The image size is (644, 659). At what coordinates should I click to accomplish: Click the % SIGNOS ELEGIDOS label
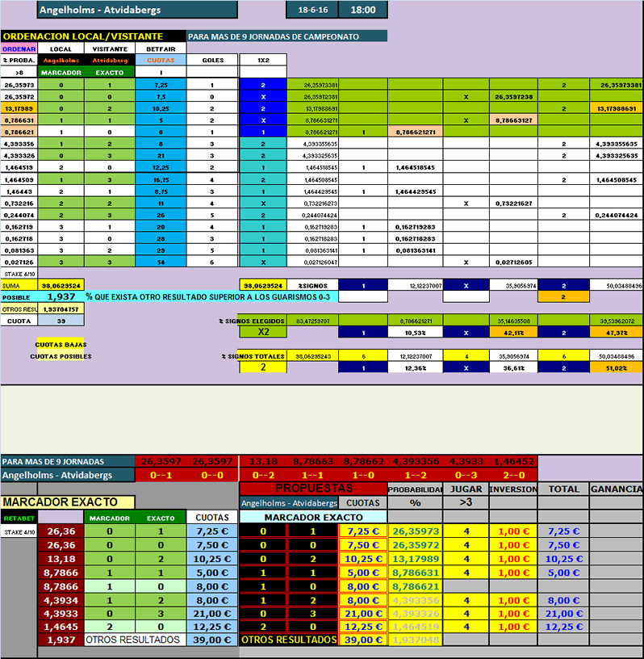(x=253, y=321)
